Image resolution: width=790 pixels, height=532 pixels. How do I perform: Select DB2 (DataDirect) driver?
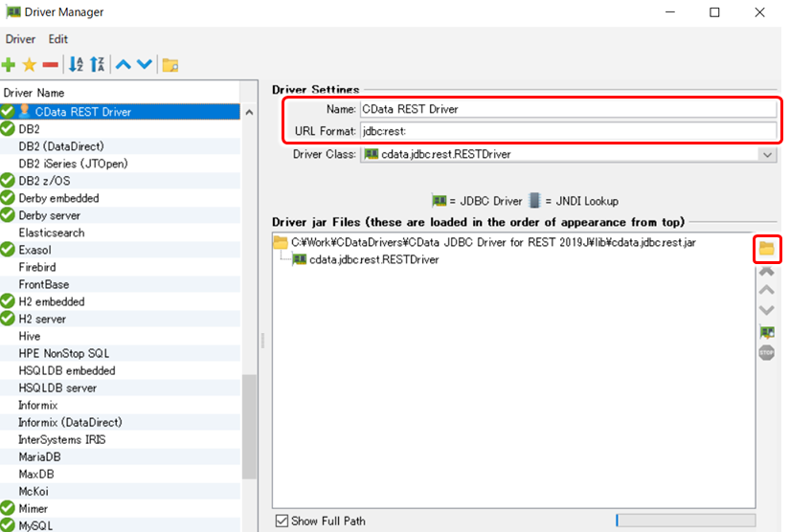(120, 146)
